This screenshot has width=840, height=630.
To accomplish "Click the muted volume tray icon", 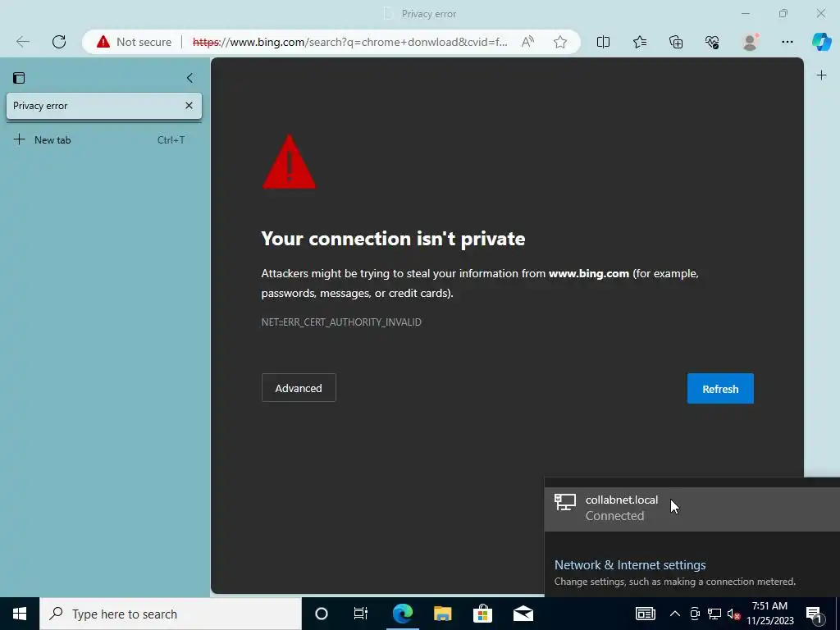I will [x=733, y=614].
